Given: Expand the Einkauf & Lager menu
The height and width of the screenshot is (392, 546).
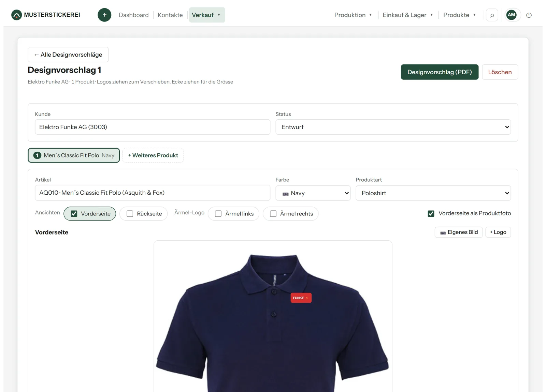Looking at the screenshot, I should [x=408, y=15].
